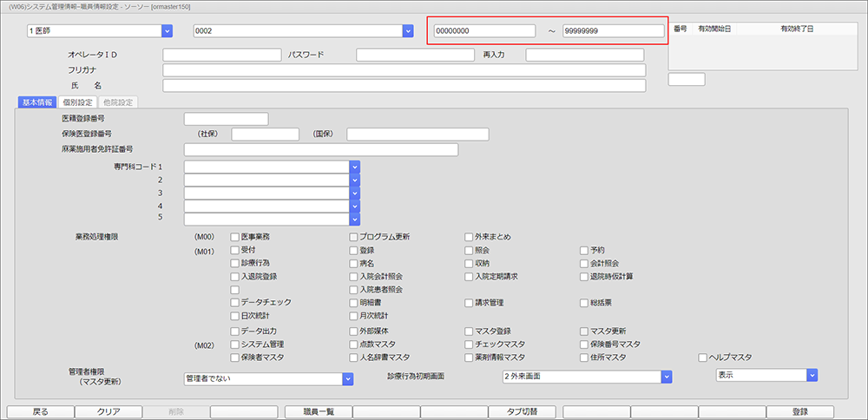
Task: Open the 1 医師 staff type dropdown
Action: coord(167,31)
